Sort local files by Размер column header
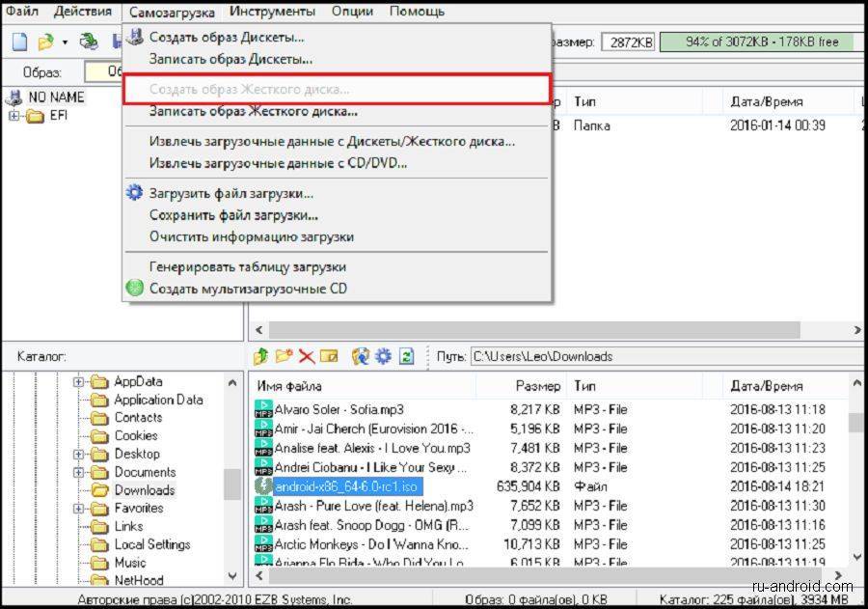The width and height of the screenshot is (868, 609). point(537,385)
